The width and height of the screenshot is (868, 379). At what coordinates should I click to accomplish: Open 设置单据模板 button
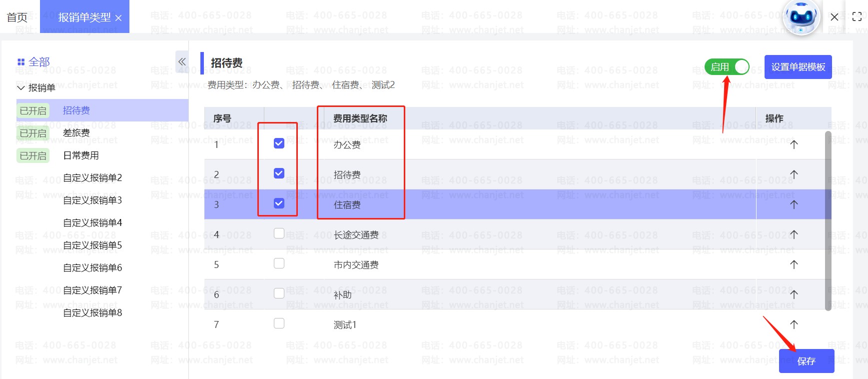[798, 67]
